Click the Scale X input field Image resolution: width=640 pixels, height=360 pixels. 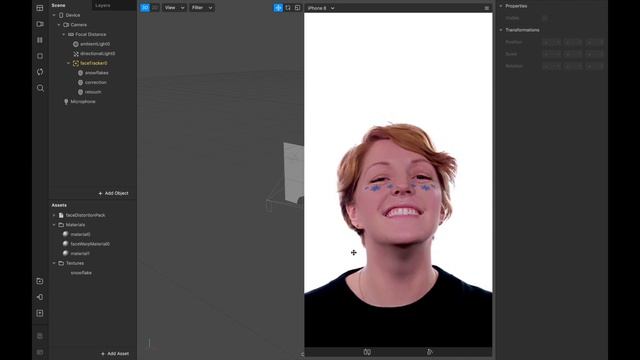pos(551,54)
